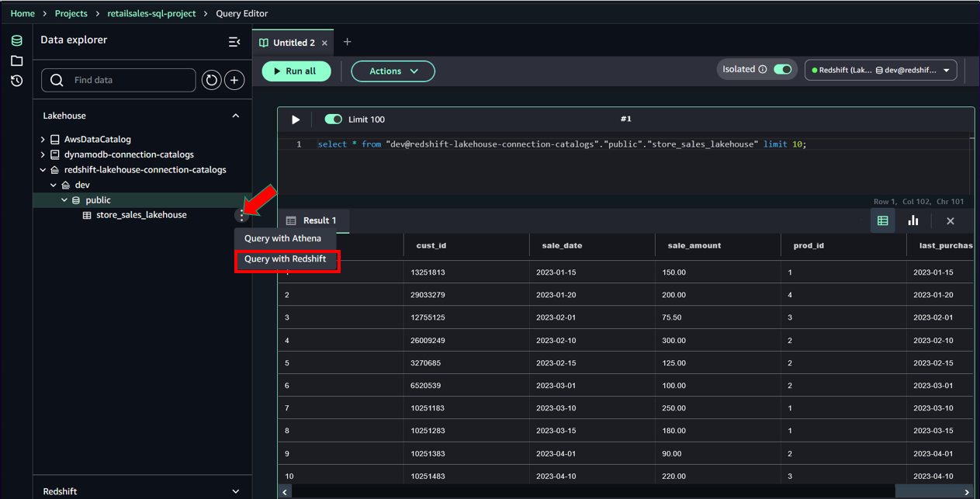Click the search magnifier in Find data

click(x=57, y=80)
